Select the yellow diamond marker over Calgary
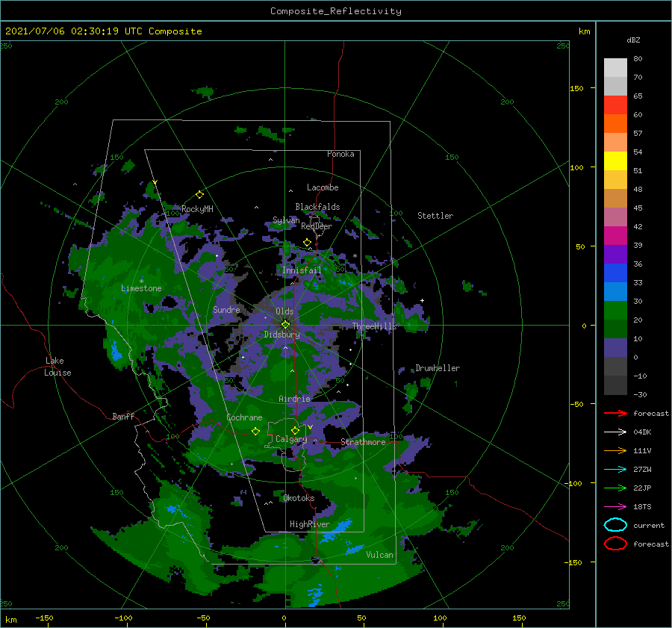Screen dimensions: 672x628 tap(295, 430)
